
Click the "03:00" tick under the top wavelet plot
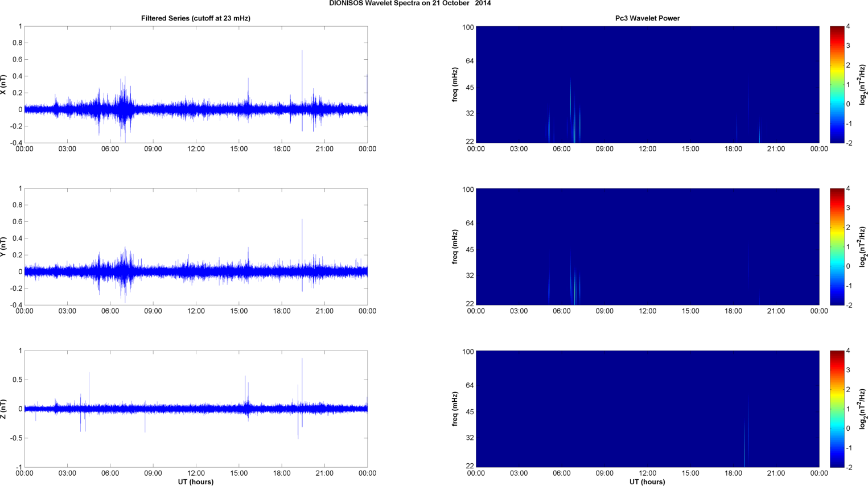coord(519,149)
